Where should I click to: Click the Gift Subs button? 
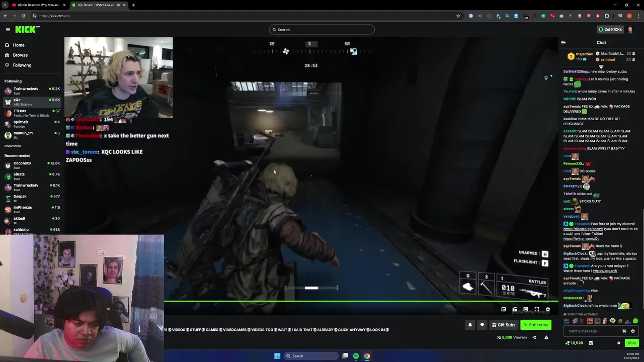point(504,325)
